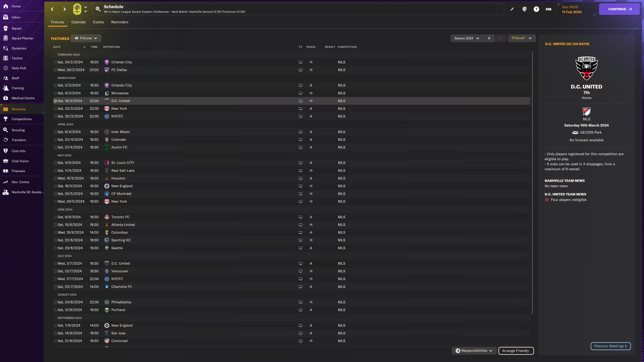
Task: Click the club switcher up/down chevrons
Action: click(x=86, y=9)
